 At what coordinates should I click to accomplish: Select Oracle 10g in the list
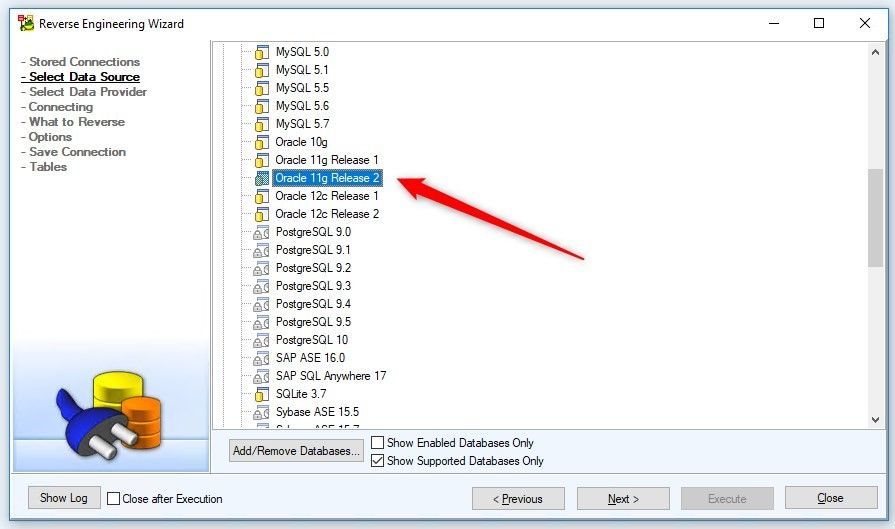301,142
